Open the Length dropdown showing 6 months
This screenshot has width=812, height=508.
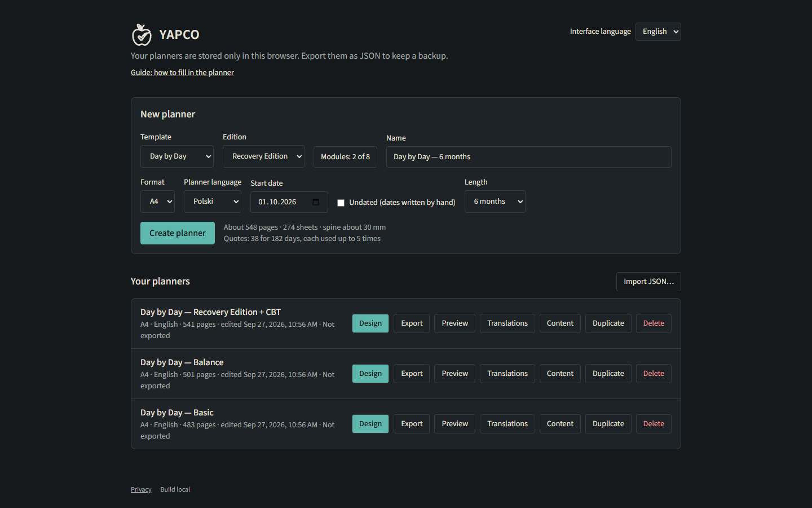[x=495, y=202]
